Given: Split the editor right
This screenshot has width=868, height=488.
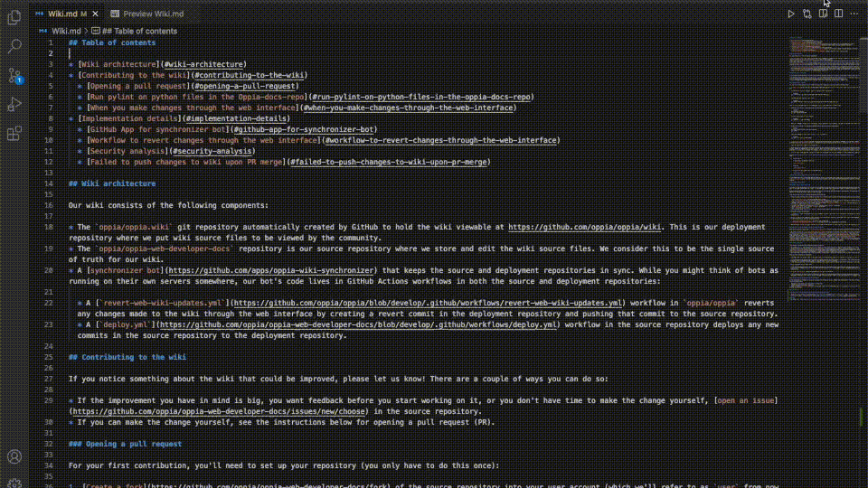Looking at the screenshot, I should coord(839,14).
